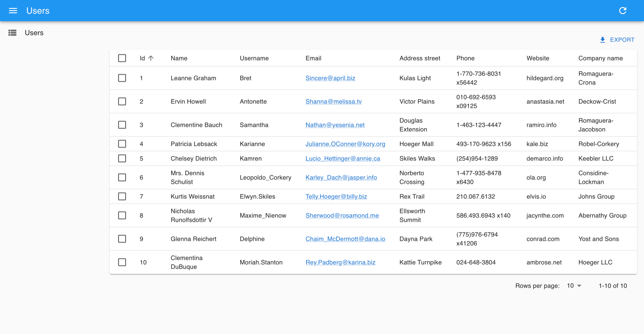This screenshot has width=644, height=334.
Task: Click the Export button
Action: 617,40
